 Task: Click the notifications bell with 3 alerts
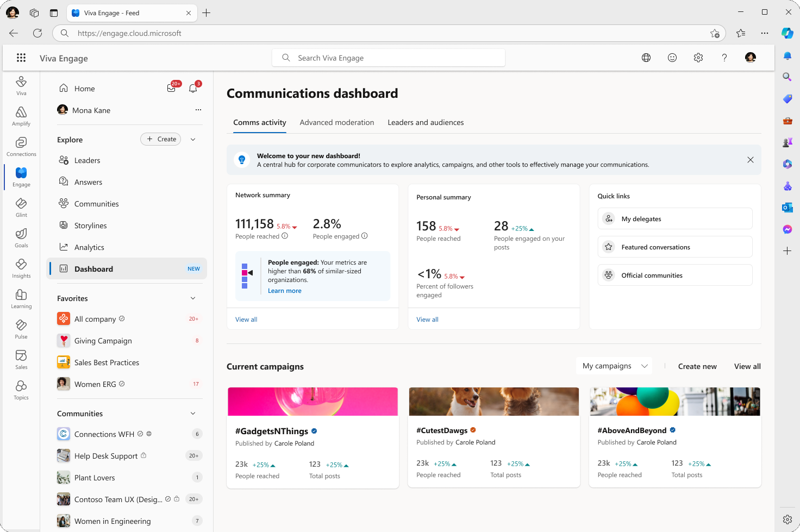[193, 88]
